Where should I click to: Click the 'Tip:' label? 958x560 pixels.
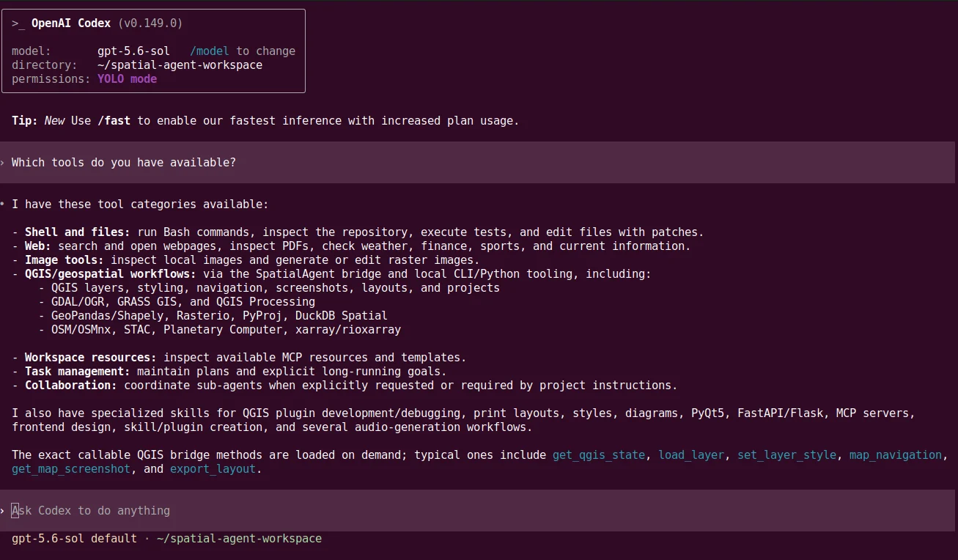[25, 121]
